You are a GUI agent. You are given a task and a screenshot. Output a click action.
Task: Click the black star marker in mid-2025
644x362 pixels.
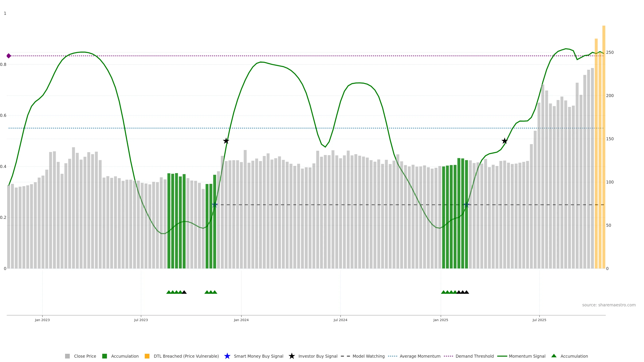point(504,141)
